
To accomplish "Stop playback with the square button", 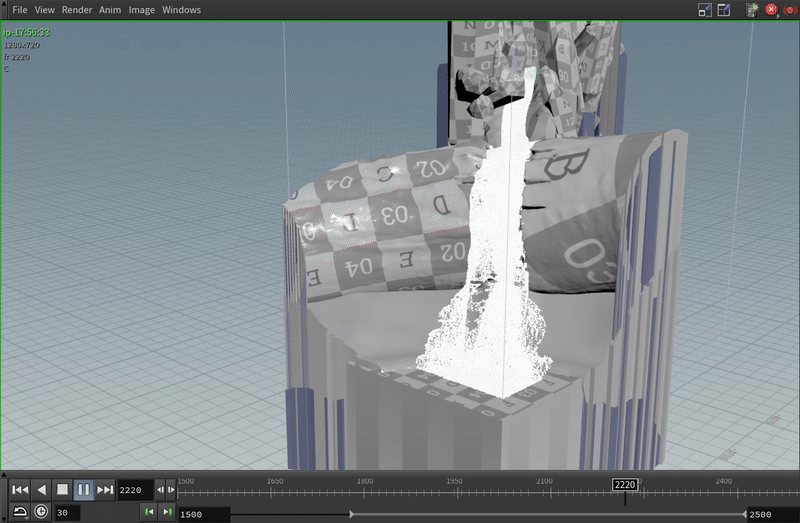I will pos(62,490).
